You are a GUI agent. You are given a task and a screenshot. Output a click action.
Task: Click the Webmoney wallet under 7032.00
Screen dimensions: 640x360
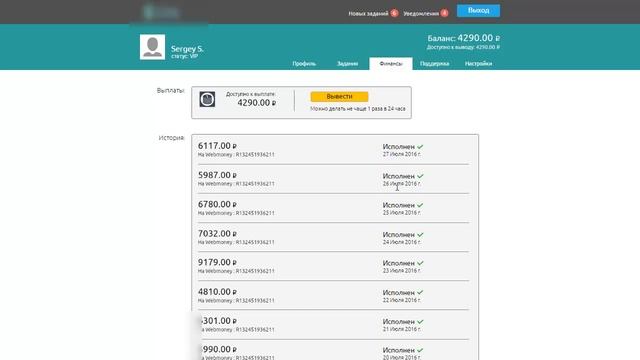236,242
